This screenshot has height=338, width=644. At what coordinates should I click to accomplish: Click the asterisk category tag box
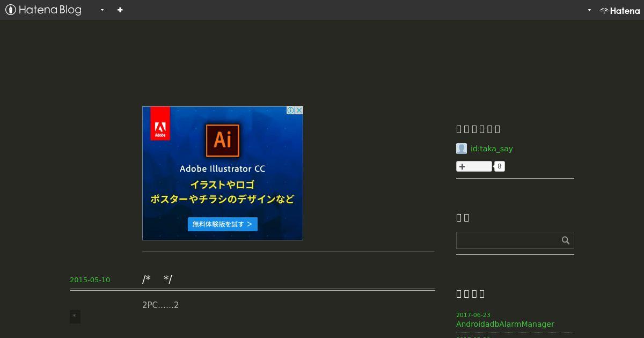(75, 317)
